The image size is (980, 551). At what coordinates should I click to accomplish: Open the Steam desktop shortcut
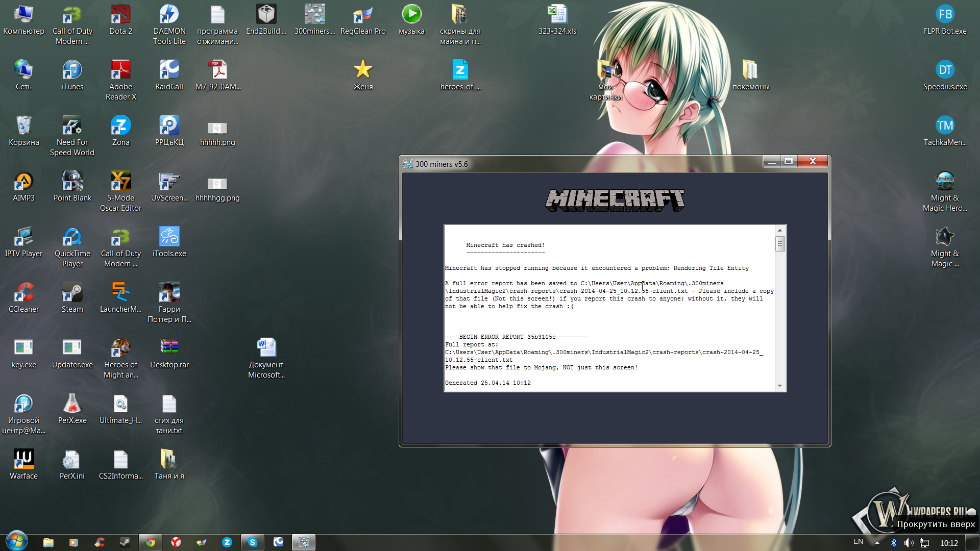point(72,293)
